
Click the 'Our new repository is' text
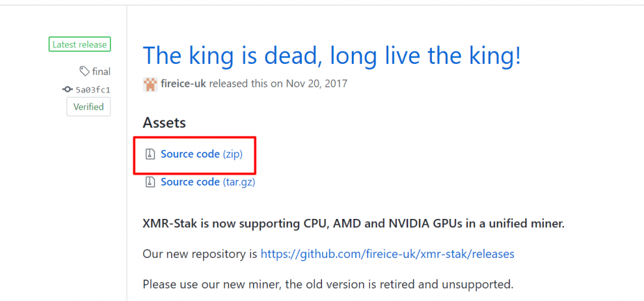click(200, 253)
